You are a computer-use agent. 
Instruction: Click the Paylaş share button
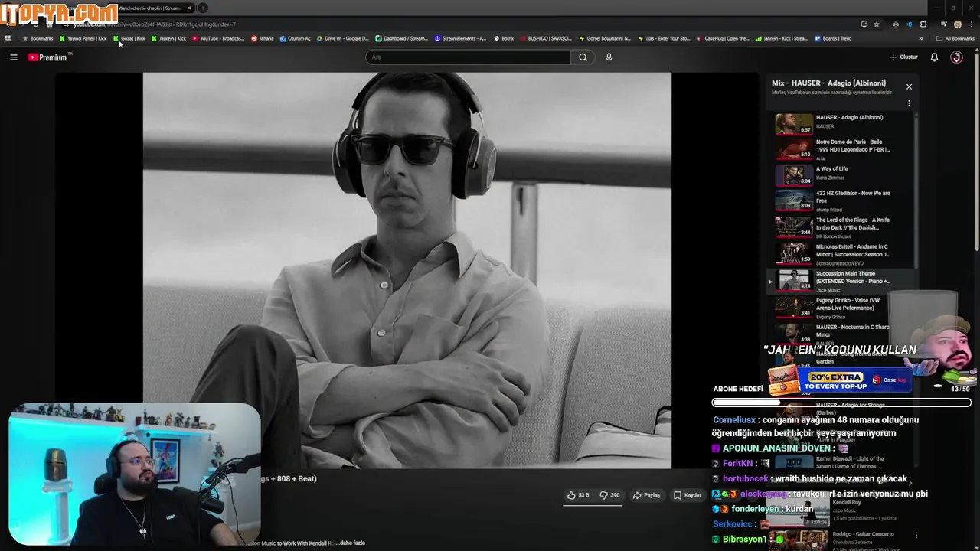pyautogui.click(x=646, y=495)
